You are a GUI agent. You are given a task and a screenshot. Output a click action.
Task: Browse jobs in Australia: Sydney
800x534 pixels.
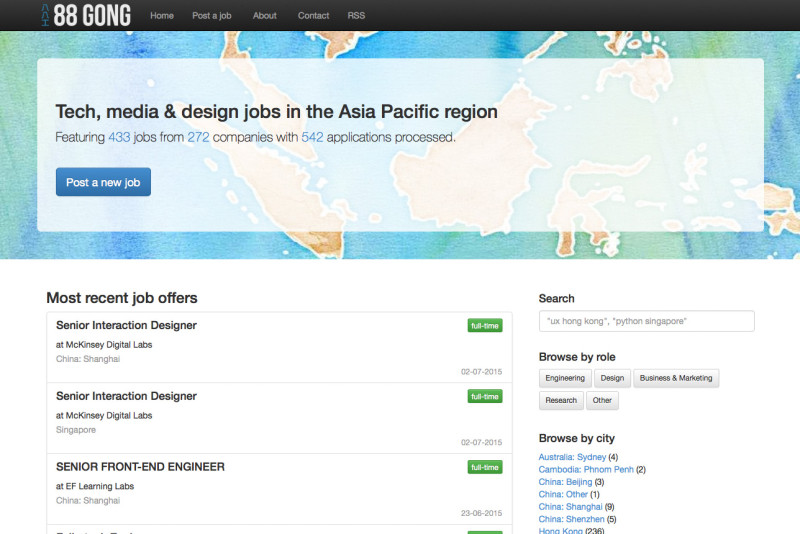tap(572, 457)
